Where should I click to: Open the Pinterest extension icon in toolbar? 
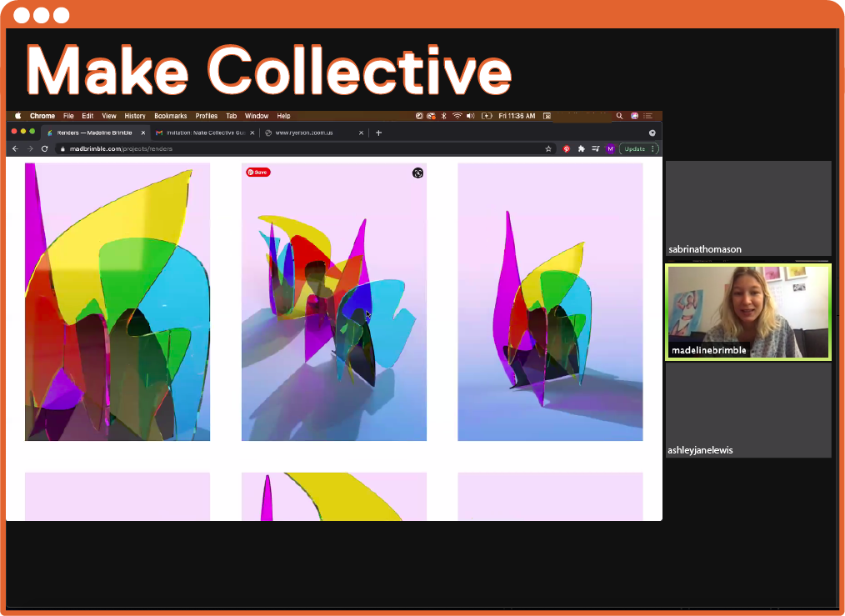[567, 148]
